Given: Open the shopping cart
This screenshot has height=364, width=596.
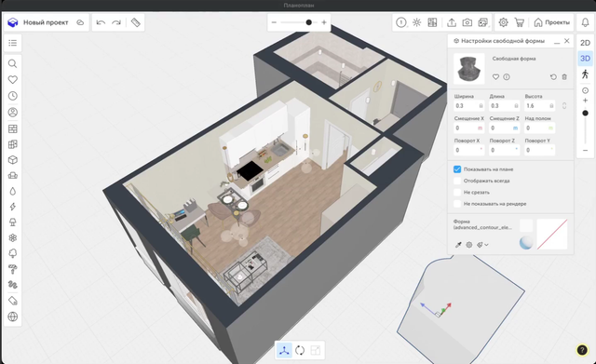Looking at the screenshot, I should pyautogui.click(x=520, y=22).
